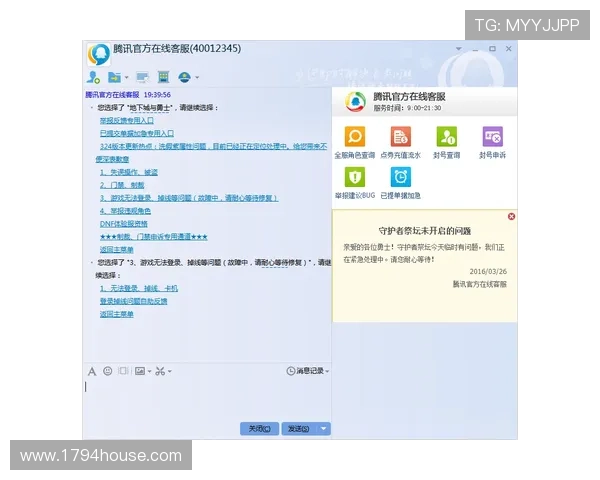The image size is (600, 480).
Task: Expand the 消息记录 dropdown arrow
Action: 327,371
